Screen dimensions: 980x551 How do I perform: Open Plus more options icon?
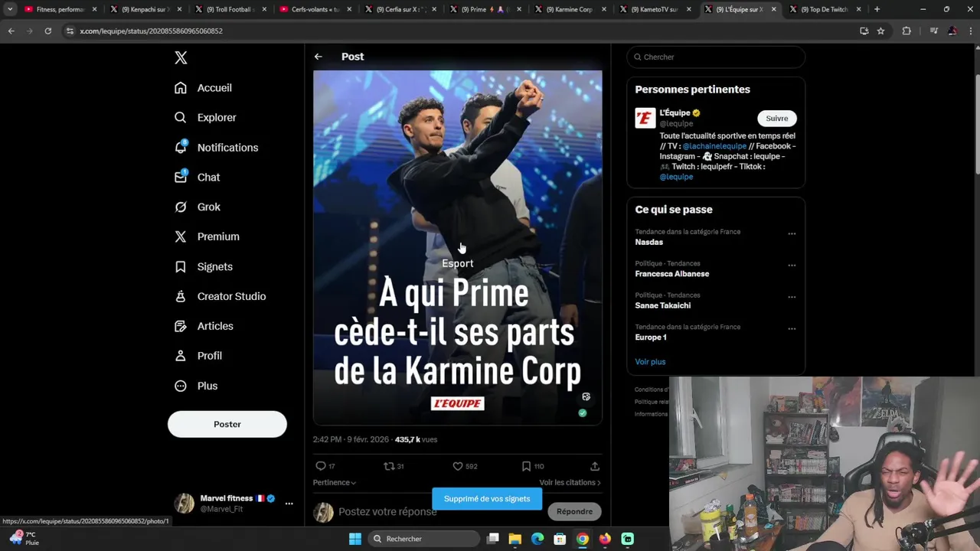pos(181,386)
